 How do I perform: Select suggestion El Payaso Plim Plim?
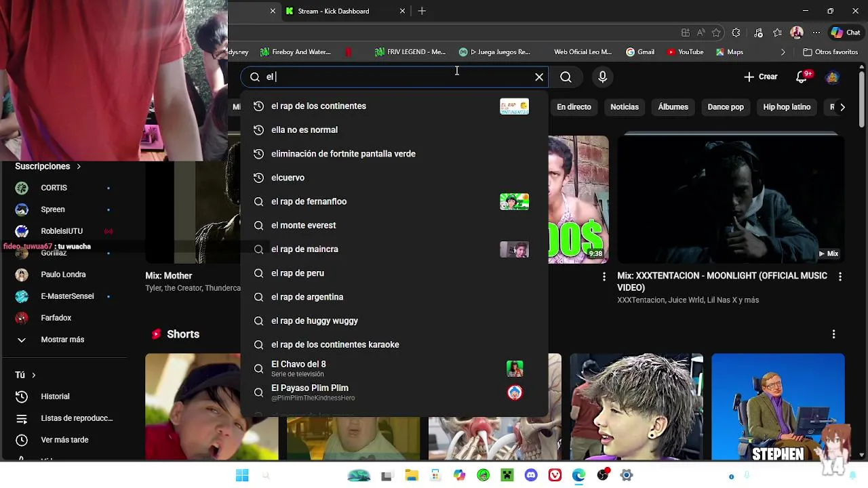(x=394, y=392)
